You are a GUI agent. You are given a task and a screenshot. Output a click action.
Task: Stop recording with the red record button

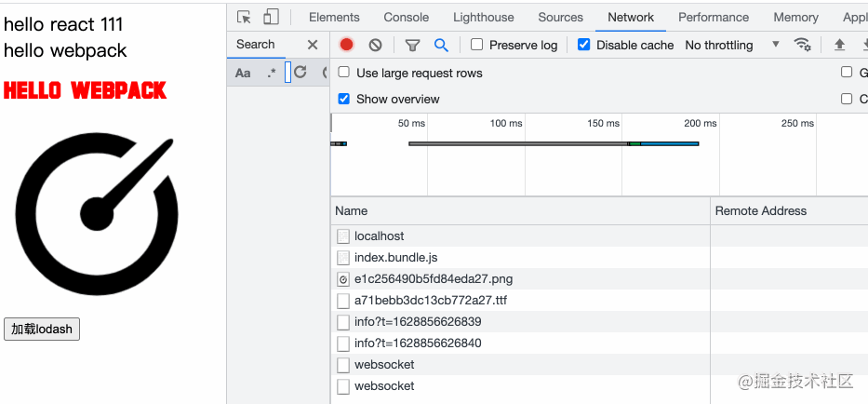coord(346,45)
